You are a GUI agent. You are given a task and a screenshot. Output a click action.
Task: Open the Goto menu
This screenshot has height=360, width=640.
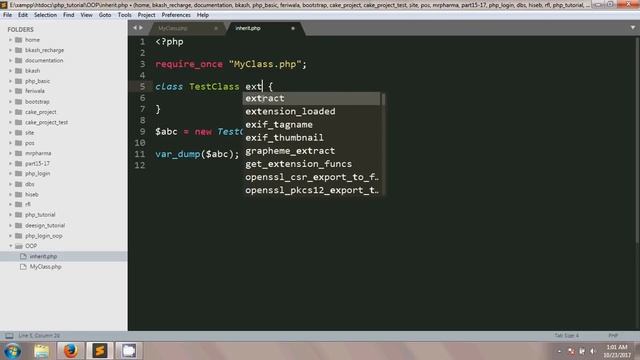pyautogui.click(x=105, y=15)
